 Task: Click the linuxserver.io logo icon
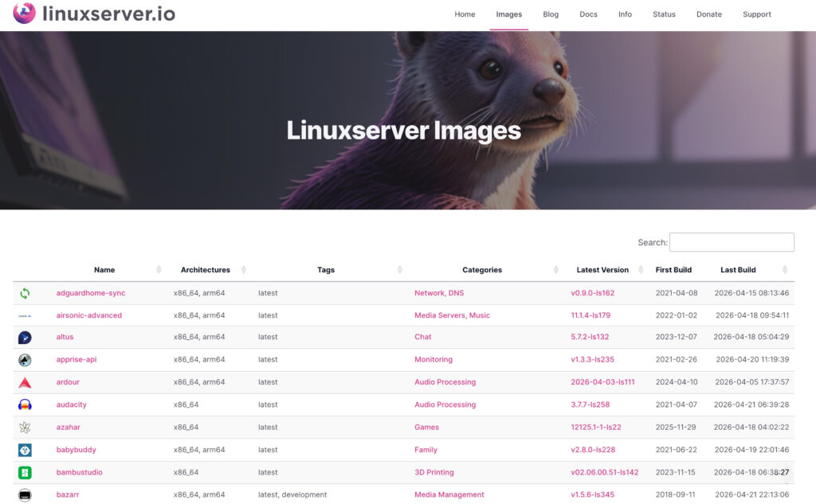(x=24, y=14)
